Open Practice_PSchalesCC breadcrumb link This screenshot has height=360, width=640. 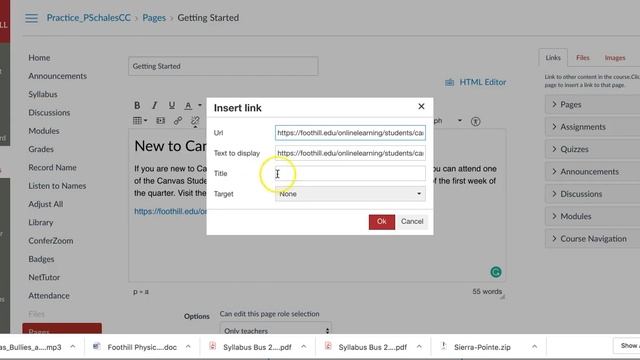coord(89,18)
